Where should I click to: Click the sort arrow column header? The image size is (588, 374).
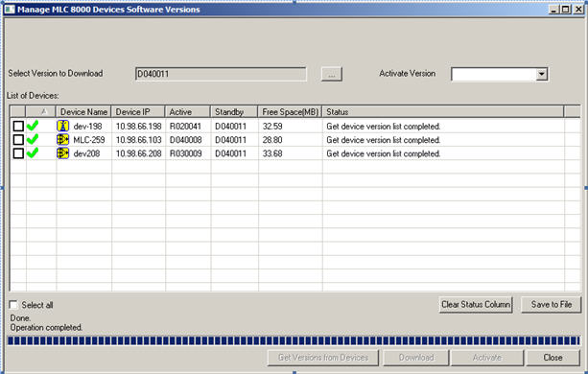[x=41, y=111]
